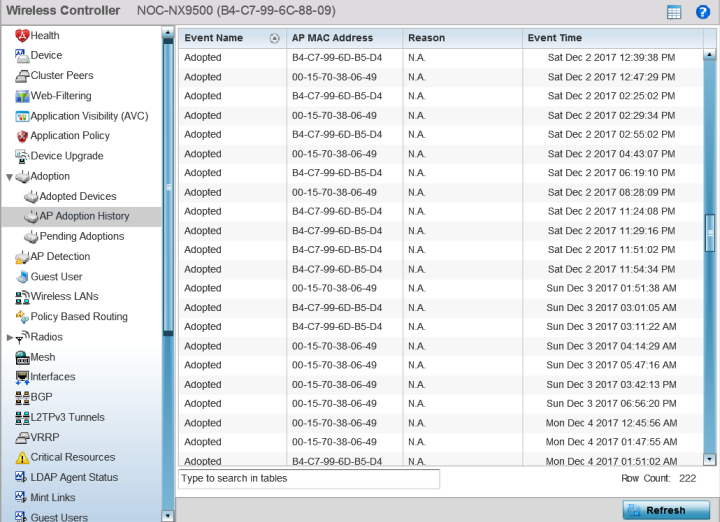Click the AP Detection icon
The width and height of the screenshot is (720, 522).
pos(22,257)
